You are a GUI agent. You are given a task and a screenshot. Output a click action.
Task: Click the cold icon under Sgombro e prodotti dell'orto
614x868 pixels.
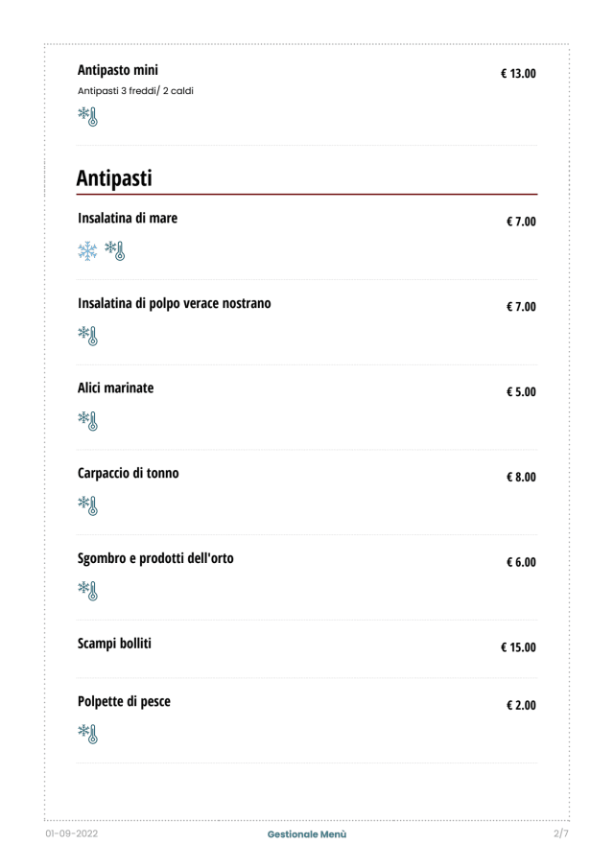[x=88, y=591]
